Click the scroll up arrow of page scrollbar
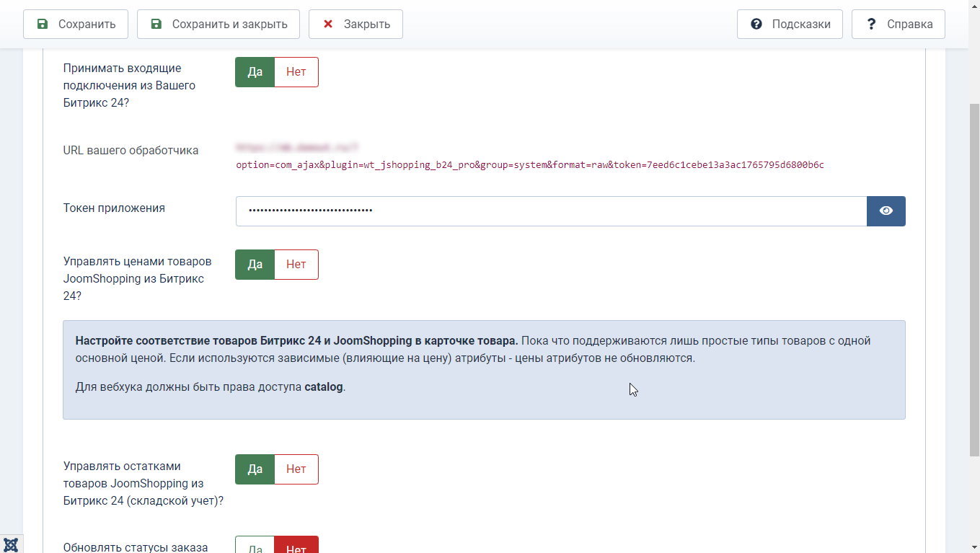The width and height of the screenshot is (980, 553). pyautogui.click(x=974, y=6)
